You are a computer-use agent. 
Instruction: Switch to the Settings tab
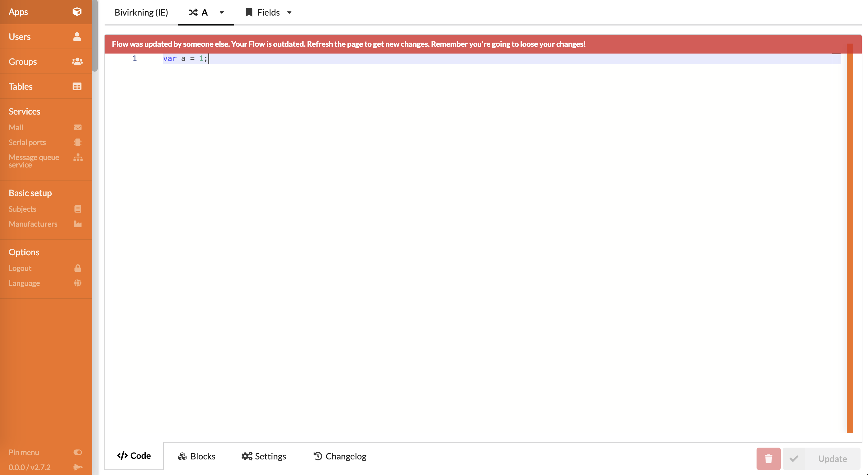click(x=264, y=456)
